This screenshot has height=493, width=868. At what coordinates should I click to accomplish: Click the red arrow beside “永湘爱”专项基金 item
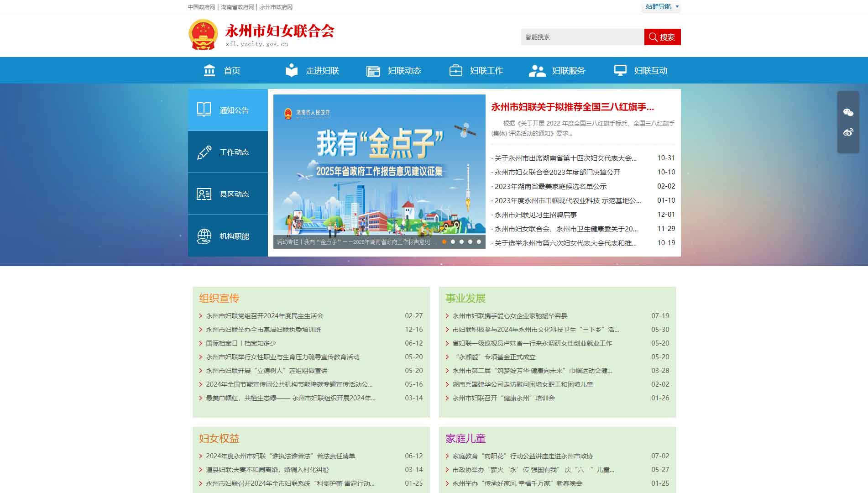coord(447,357)
